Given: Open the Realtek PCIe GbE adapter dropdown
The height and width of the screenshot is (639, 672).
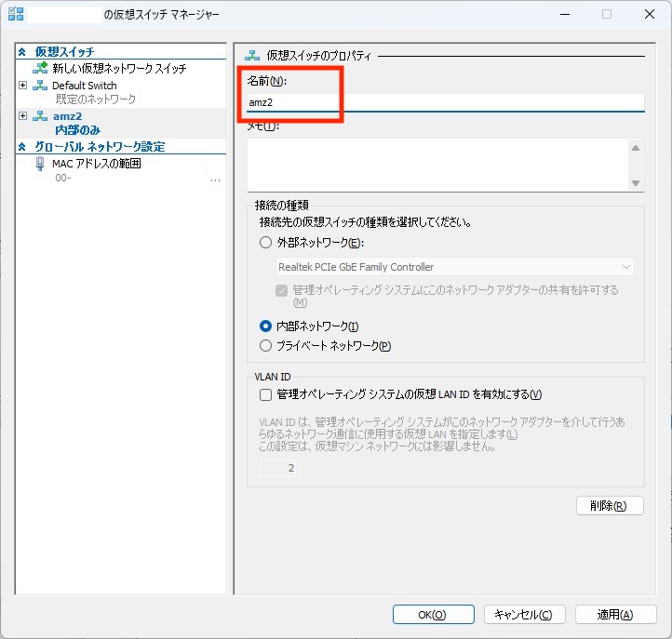Looking at the screenshot, I should 455,267.
